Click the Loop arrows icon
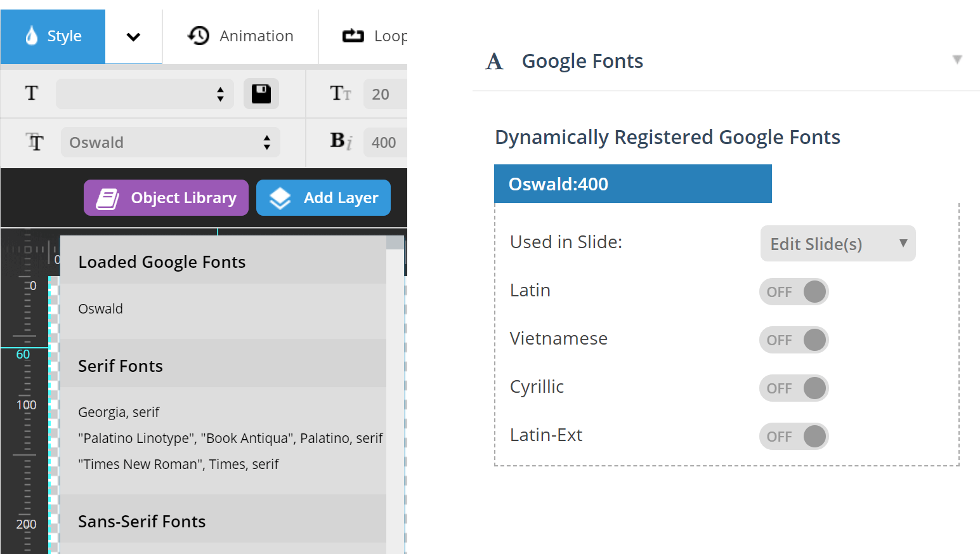Viewport: 980px width, 554px height. pos(353,36)
